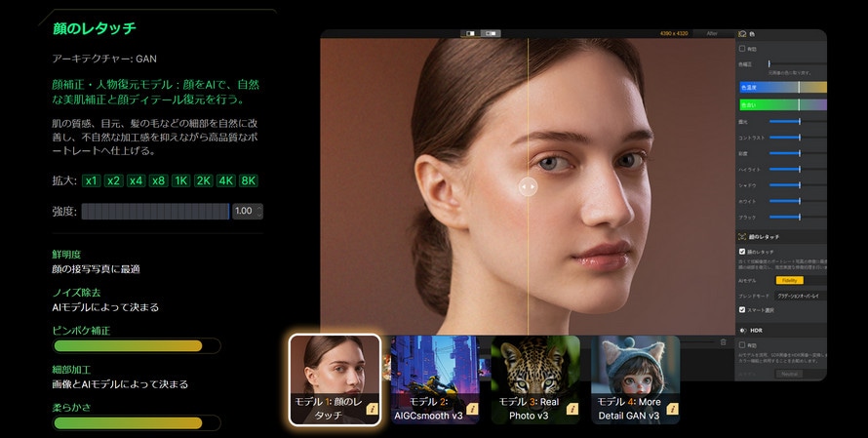Choose the 8K enlargement badge
This screenshot has height=438, width=868.
coord(249,180)
